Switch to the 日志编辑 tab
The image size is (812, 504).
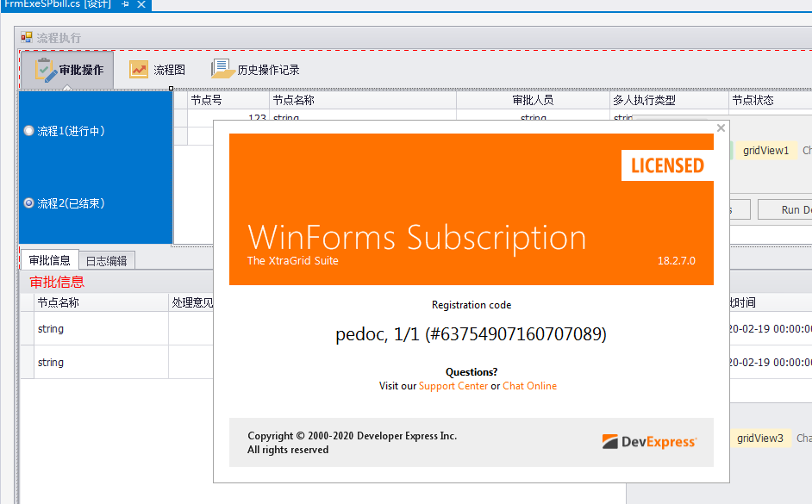pyautogui.click(x=106, y=260)
